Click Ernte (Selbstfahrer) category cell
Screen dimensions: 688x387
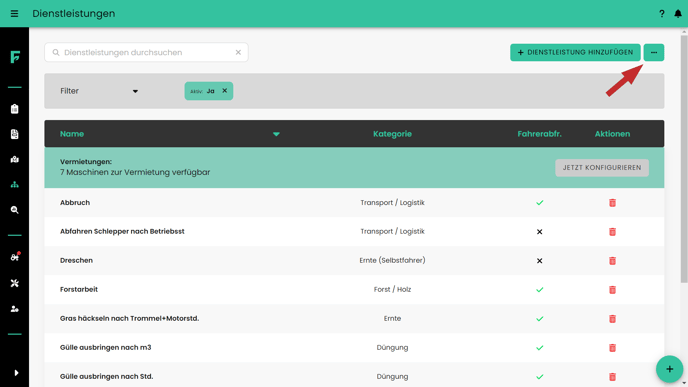392,260
